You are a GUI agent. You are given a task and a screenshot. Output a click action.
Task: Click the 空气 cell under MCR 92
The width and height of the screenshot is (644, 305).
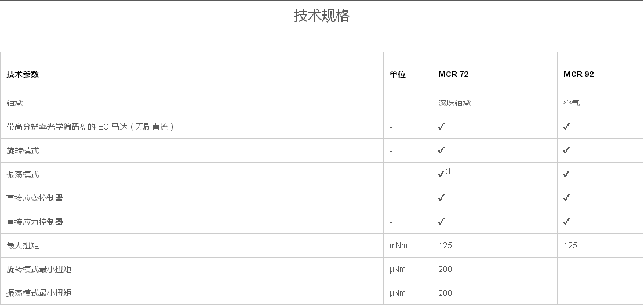pyautogui.click(x=572, y=103)
